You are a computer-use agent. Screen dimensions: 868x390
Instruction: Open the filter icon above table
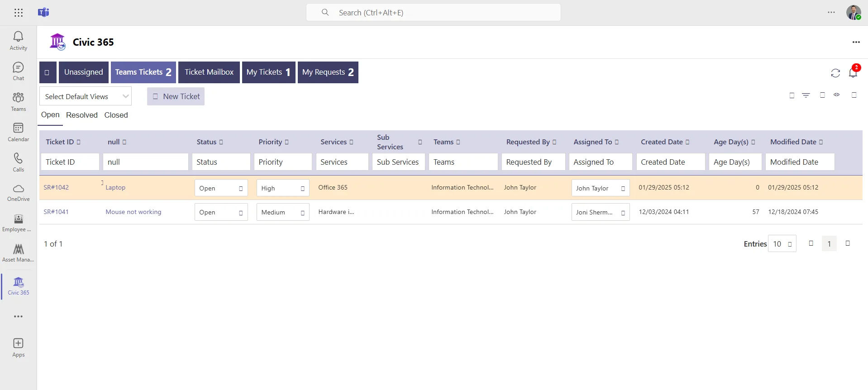coord(806,95)
